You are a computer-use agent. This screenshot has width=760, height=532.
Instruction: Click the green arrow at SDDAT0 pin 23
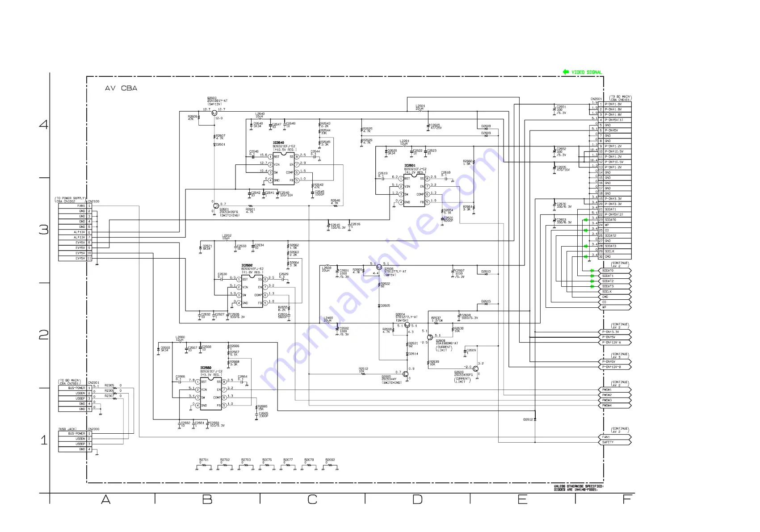(x=585, y=220)
